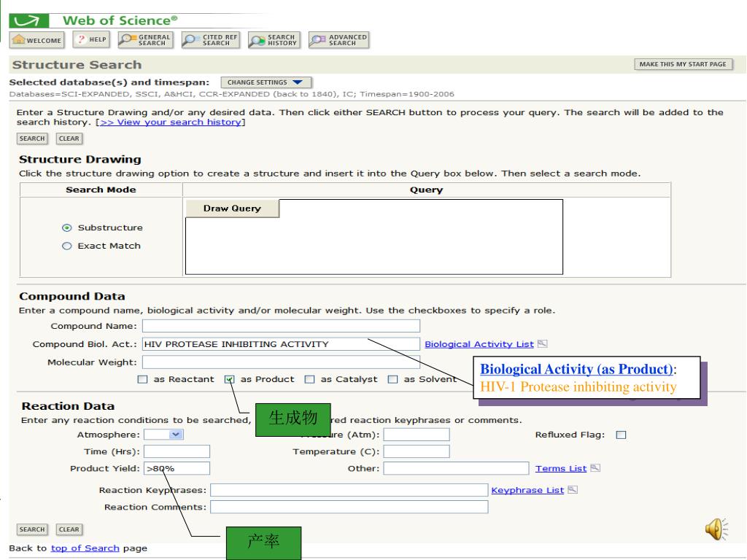Focus the Other reaction field

456,469
